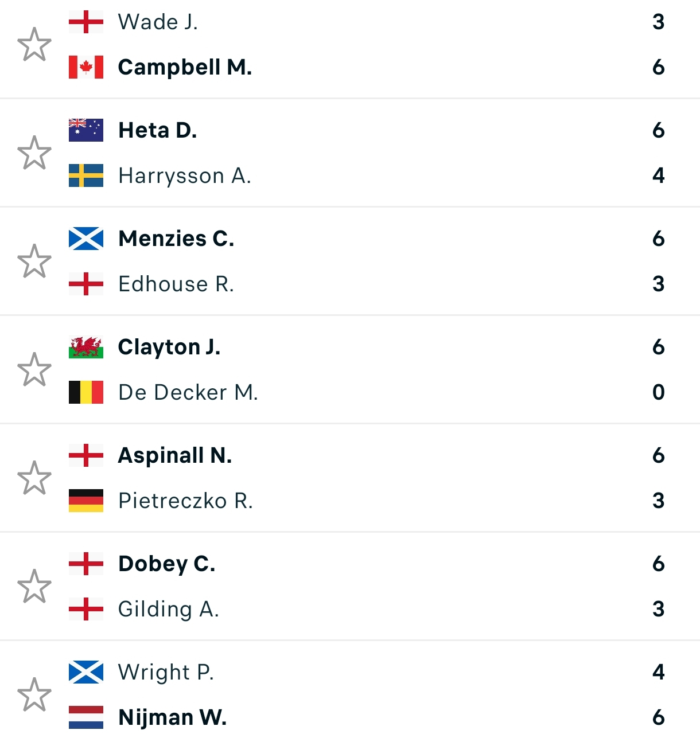This screenshot has width=700, height=734.
Task: Toggle favorite star for Menzies vs Edhouse
Action: pyautogui.click(x=34, y=261)
